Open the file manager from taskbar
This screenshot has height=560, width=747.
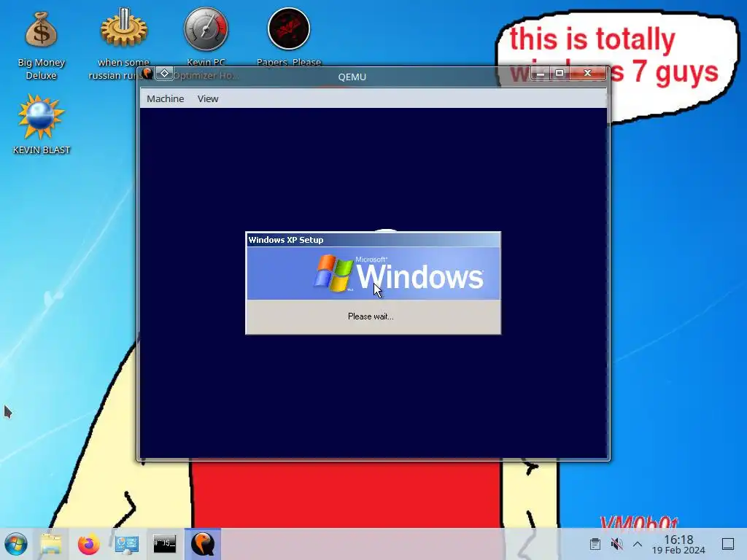point(52,544)
